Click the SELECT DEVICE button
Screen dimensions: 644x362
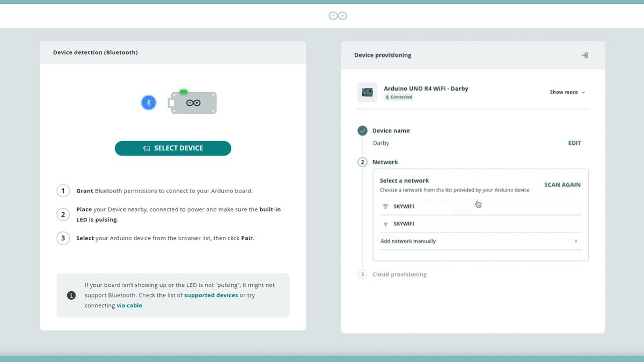[173, 149]
